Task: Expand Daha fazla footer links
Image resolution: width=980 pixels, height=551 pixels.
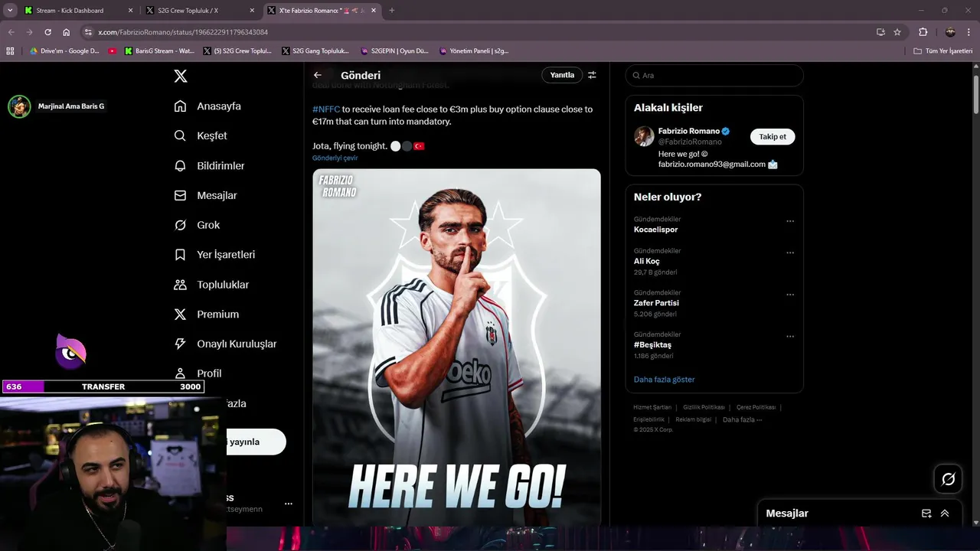Action: click(x=742, y=419)
